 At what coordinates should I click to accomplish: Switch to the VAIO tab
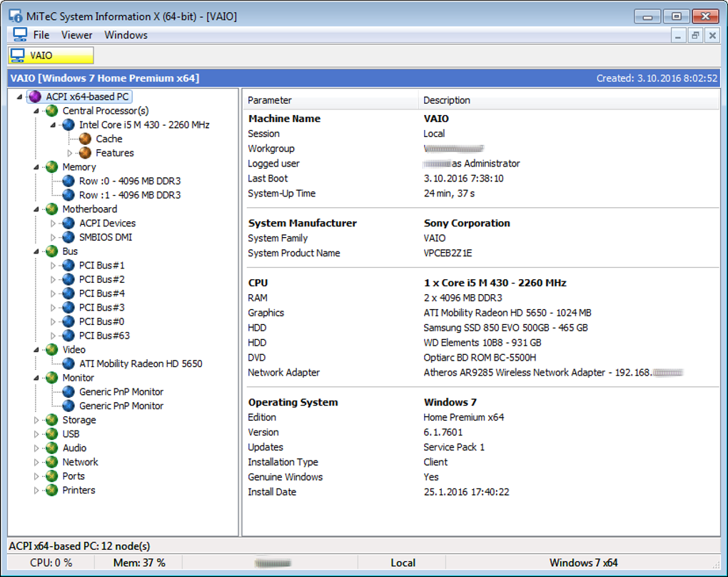(51, 55)
